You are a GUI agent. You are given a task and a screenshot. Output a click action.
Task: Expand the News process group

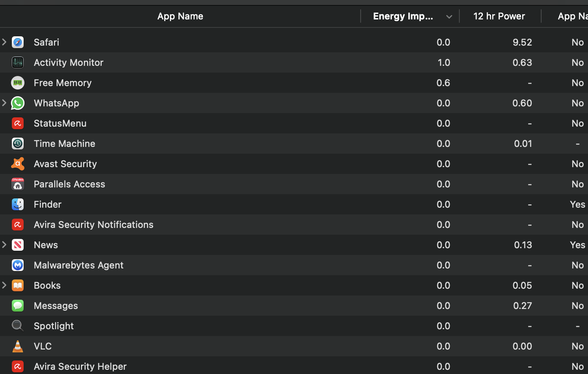click(x=4, y=244)
